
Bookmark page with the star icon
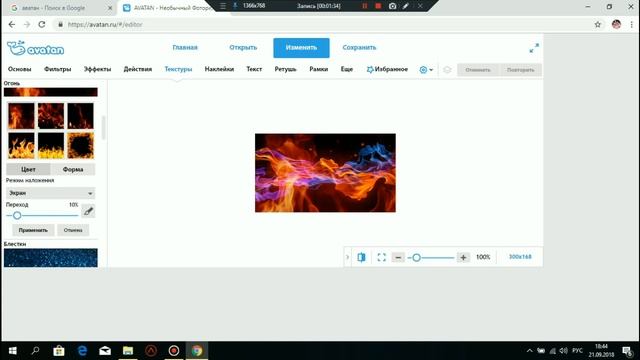(x=598, y=24)
